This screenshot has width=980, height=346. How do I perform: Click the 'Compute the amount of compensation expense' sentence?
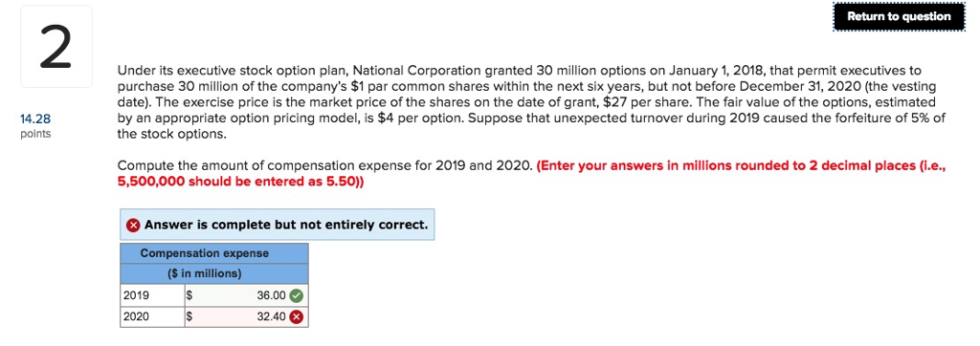point(325,166)
